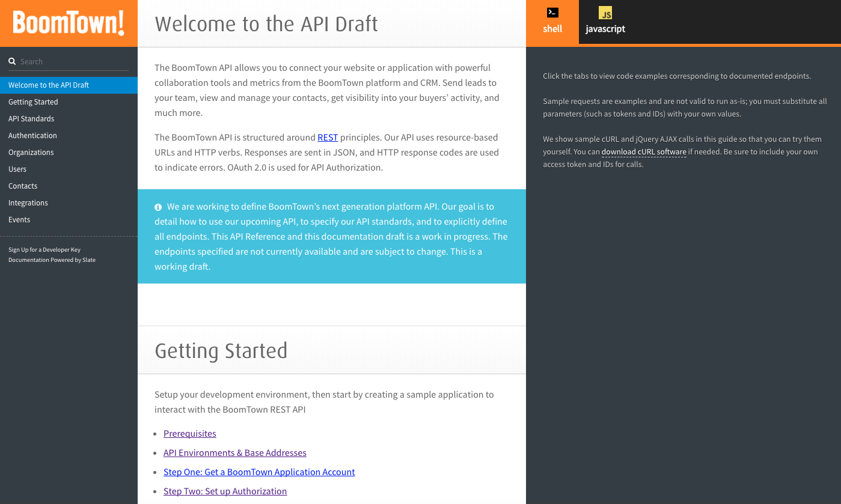The image size is (841, 504).
Task: Open Events section in sidebar
Action: pos(69,220)
